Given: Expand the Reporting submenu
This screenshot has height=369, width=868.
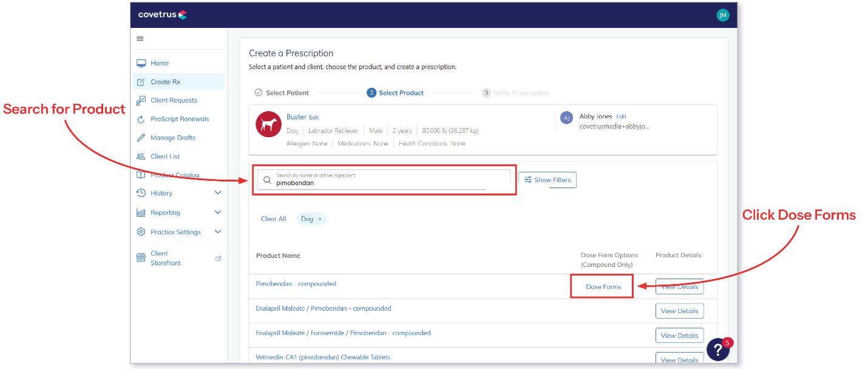Looking at the screenshot, I should point(218,212).
